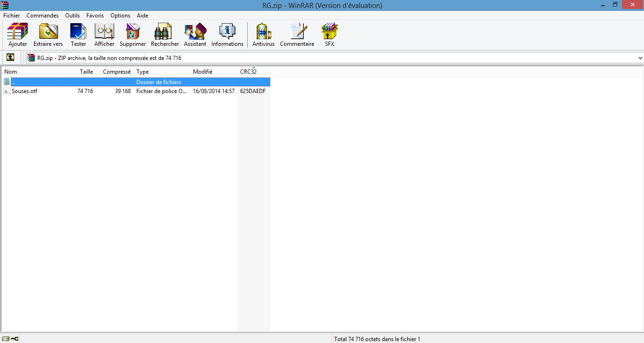644x343 pixels.
Task: Select the '..' parent folder row
Action: [136, 82]
